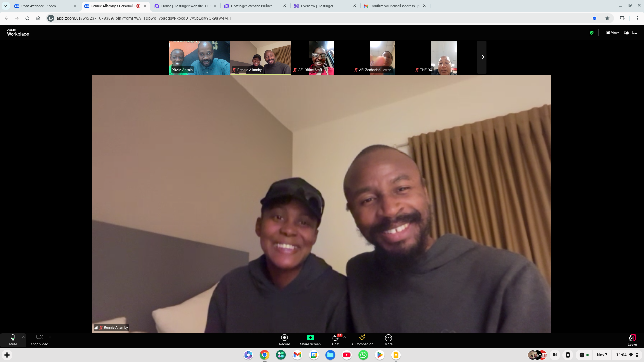Click the Leave meeting button
This screenshot has width=644, height=362.
coord(632,339)
